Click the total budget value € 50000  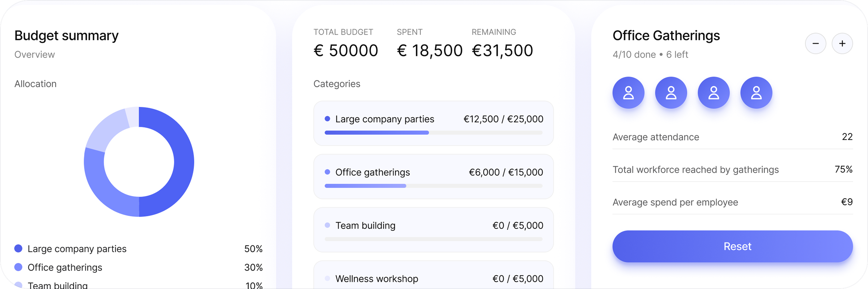(346, 50)
